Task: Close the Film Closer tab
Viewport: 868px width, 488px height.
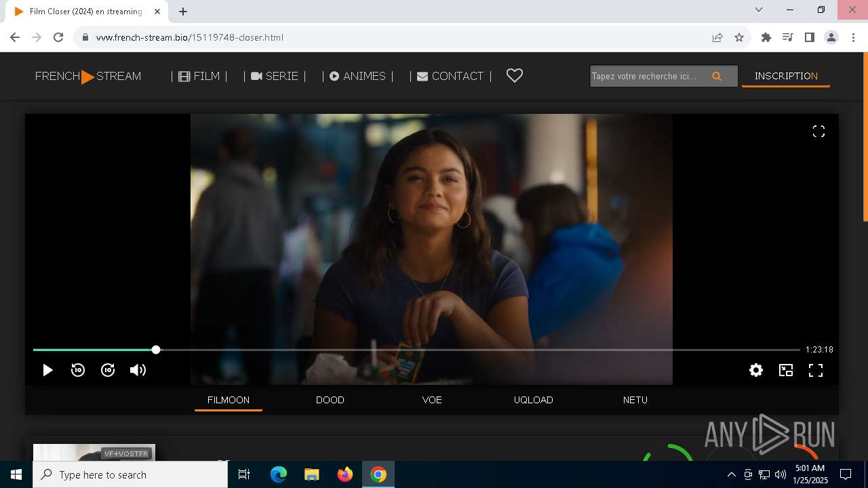Action: 157,12
